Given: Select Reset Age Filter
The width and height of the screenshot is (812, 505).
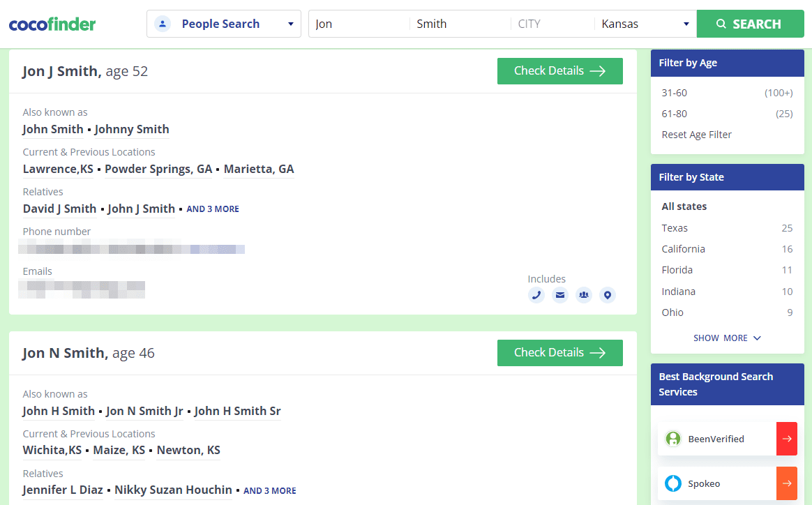Looking at the screenshot, I should click(x=697, y=135).
